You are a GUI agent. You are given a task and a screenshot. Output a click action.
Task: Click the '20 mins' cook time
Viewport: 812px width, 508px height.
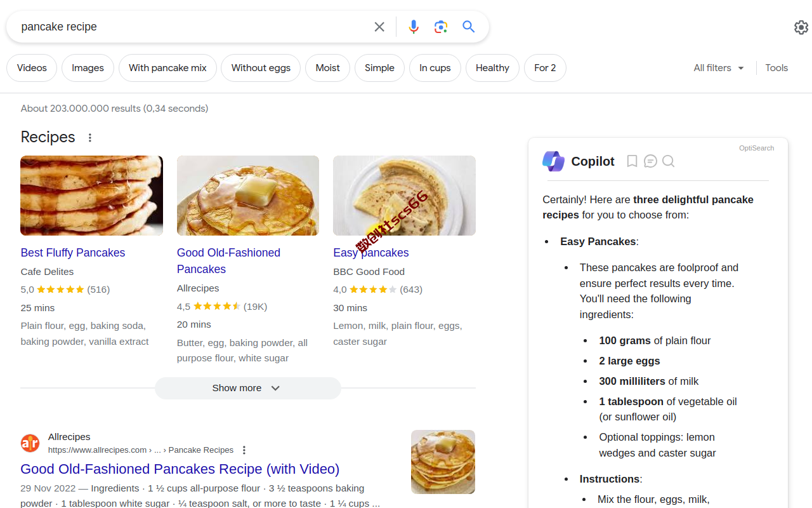click(x=194, y=324)
